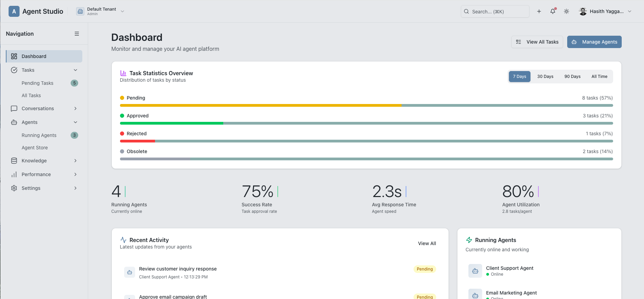Collapse the Agents section chevron
644x299 pixels.
coord(75,122)
